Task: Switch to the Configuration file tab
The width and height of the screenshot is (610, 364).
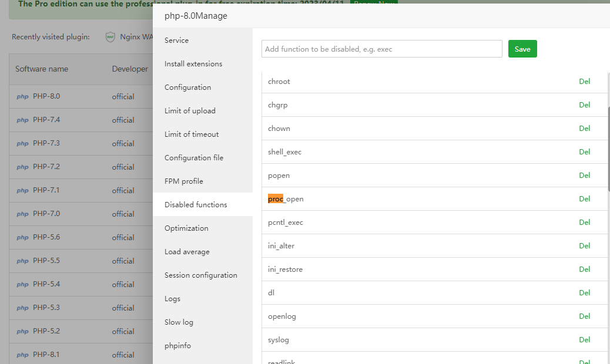Action: (194, 158)
